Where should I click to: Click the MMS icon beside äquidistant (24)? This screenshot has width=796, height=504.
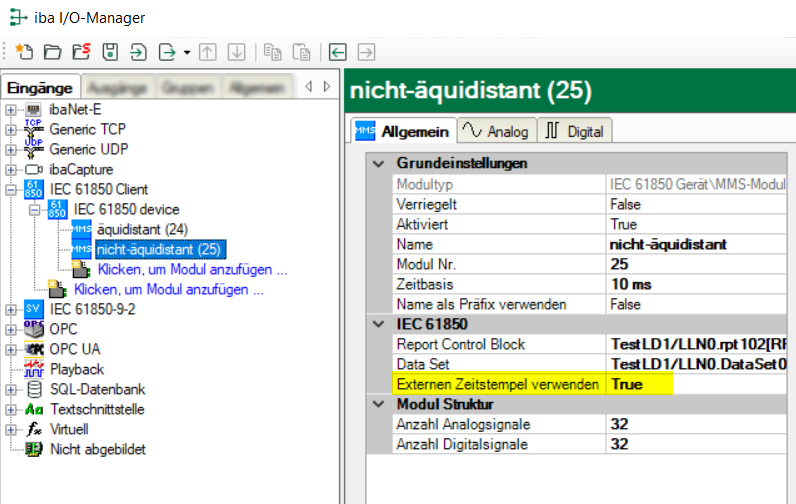[x=82, y=229]
